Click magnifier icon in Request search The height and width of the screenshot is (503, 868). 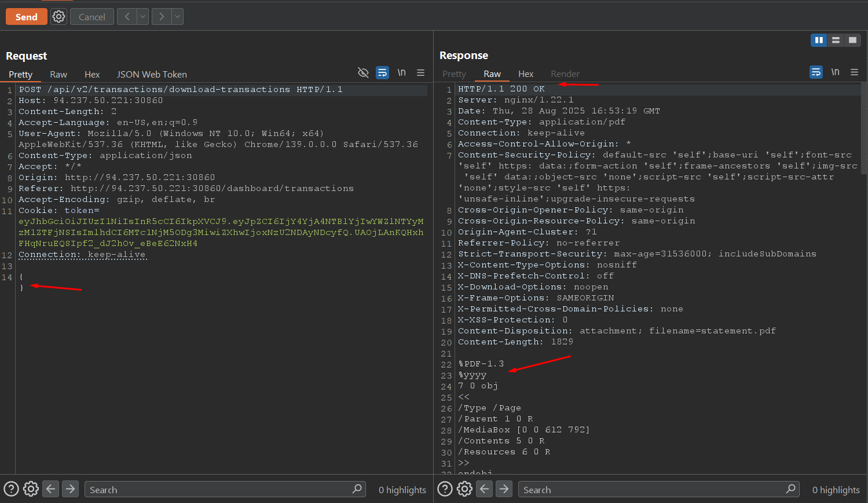tap(357, 489)
